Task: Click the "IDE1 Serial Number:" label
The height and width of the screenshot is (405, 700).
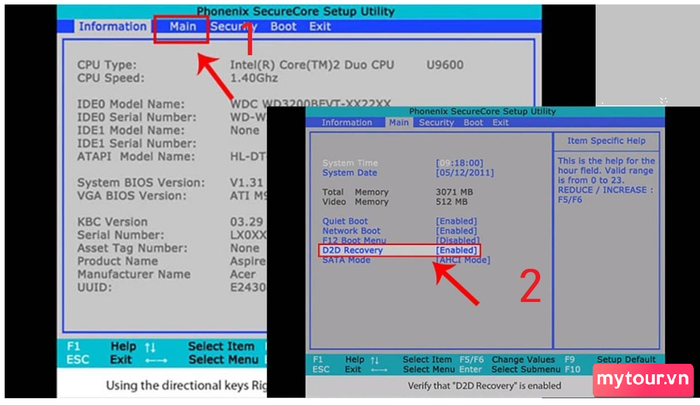Action: 137,143
